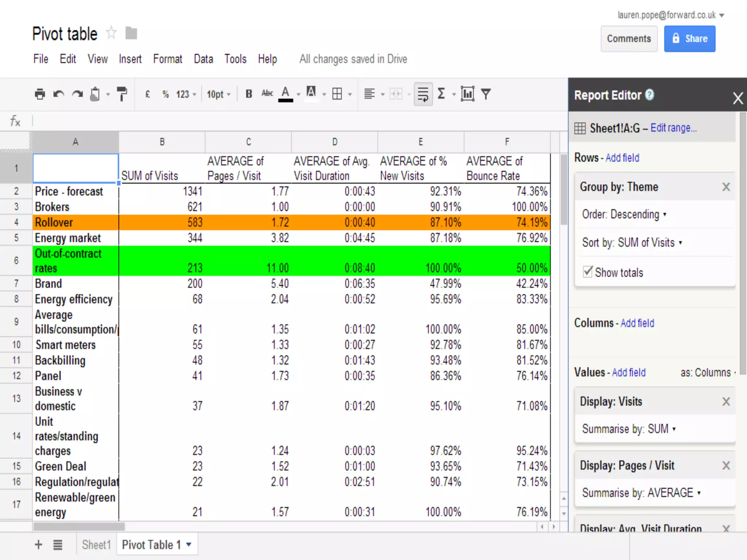
Task: Open the text color picker
Action: click(286, 94)
